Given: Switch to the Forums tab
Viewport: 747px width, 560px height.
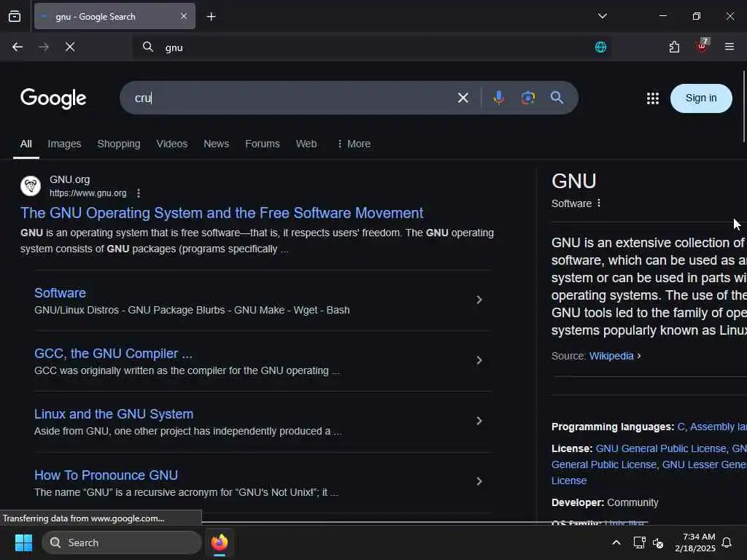Looking at the screenshot, I should click(x=263, y=144).
